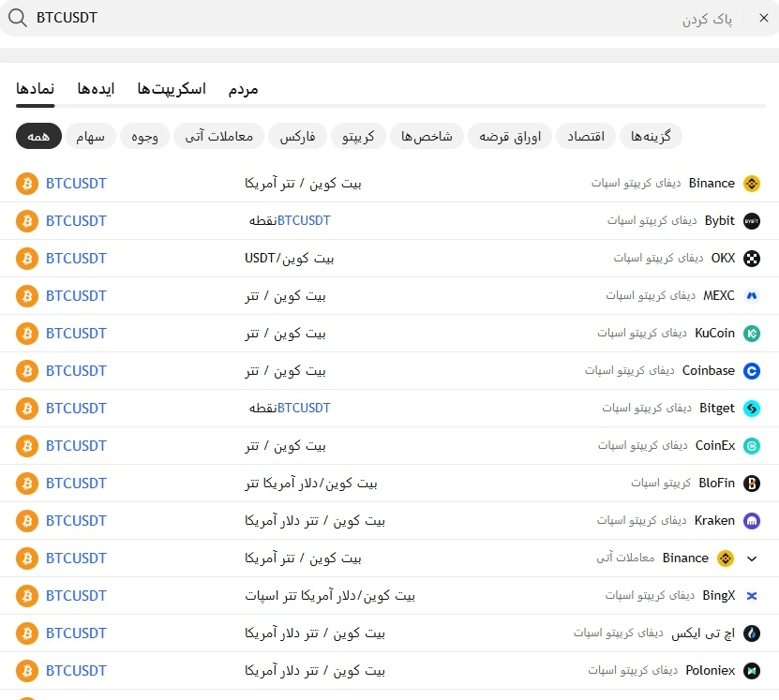Click 'معاملات آتی' type label in Binance row

625,558
